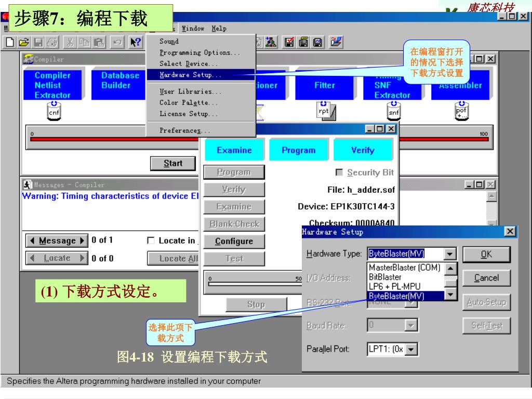
Task: Click the compiler Start button
Action: (173, 164)
